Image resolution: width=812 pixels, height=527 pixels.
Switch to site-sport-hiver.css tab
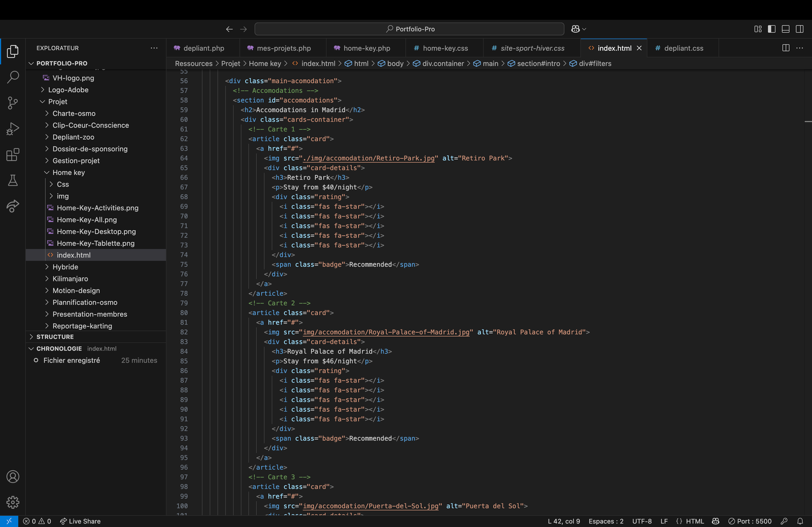[x=532, y=48]
